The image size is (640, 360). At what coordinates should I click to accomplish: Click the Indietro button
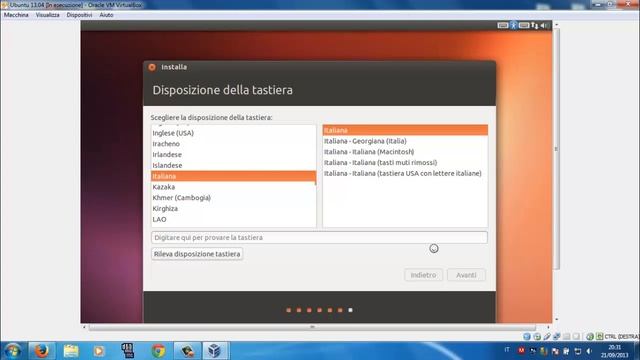pyautogui.click(x=423, y=275)
